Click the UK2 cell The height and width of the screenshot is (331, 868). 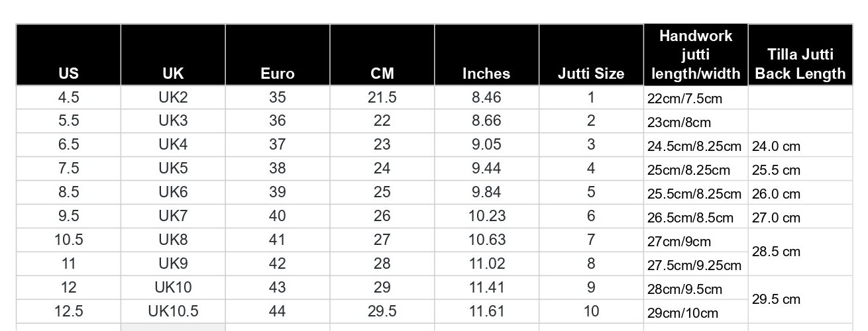pos(173,97)
